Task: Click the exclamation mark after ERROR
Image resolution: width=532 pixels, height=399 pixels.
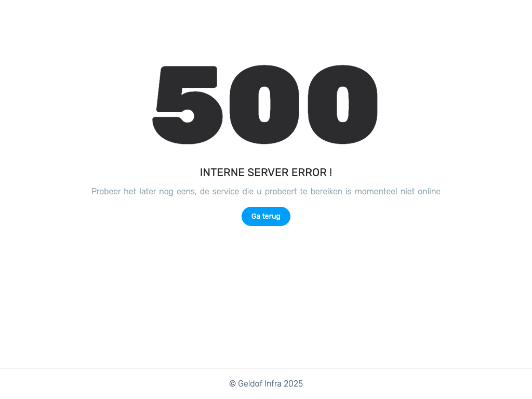Action: point(330,172)
